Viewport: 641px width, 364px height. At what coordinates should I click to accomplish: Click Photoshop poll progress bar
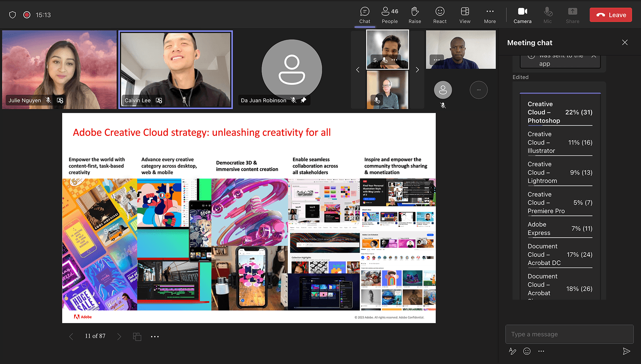[560, 125]
